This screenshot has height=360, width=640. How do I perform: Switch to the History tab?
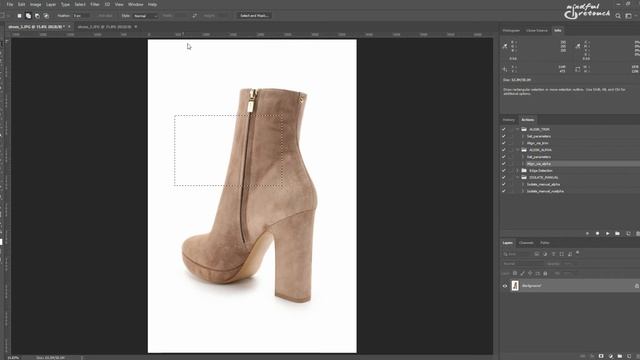point(509,120)
